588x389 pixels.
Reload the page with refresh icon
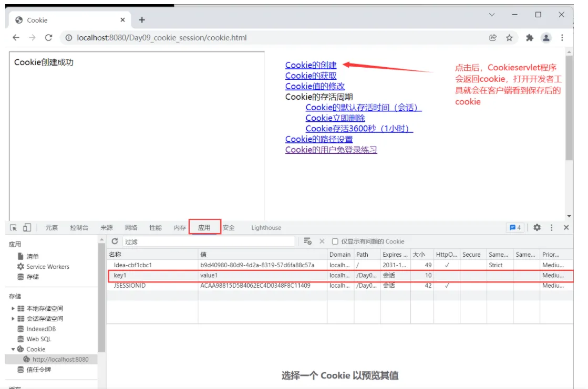tap(48, 37)
